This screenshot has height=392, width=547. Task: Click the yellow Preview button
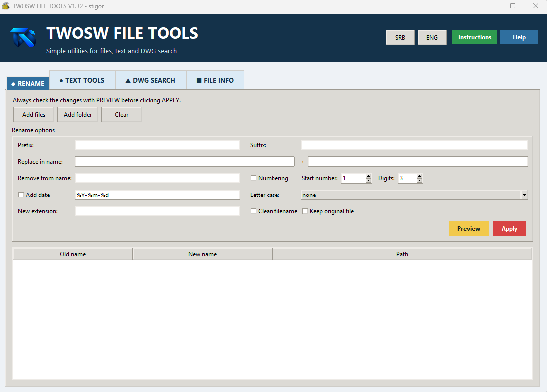(469, 229)
